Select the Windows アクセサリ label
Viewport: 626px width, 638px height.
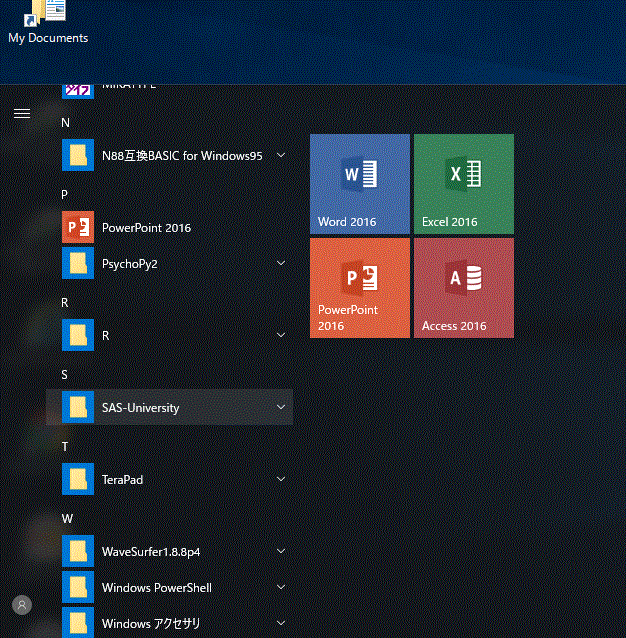click(x=151, y=623)
